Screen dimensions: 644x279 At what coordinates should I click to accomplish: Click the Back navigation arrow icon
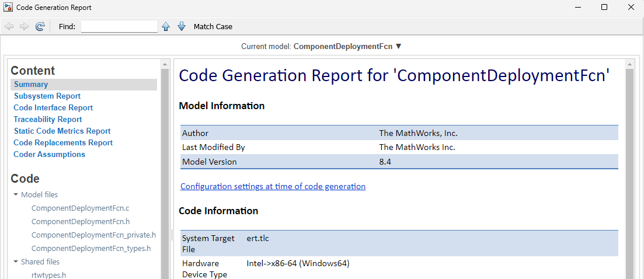pyautogui.click(x=9, y=26)
